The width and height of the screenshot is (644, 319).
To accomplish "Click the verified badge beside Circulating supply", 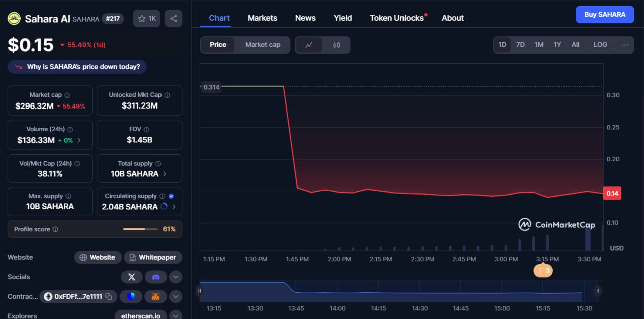I will tap(171, 196).
